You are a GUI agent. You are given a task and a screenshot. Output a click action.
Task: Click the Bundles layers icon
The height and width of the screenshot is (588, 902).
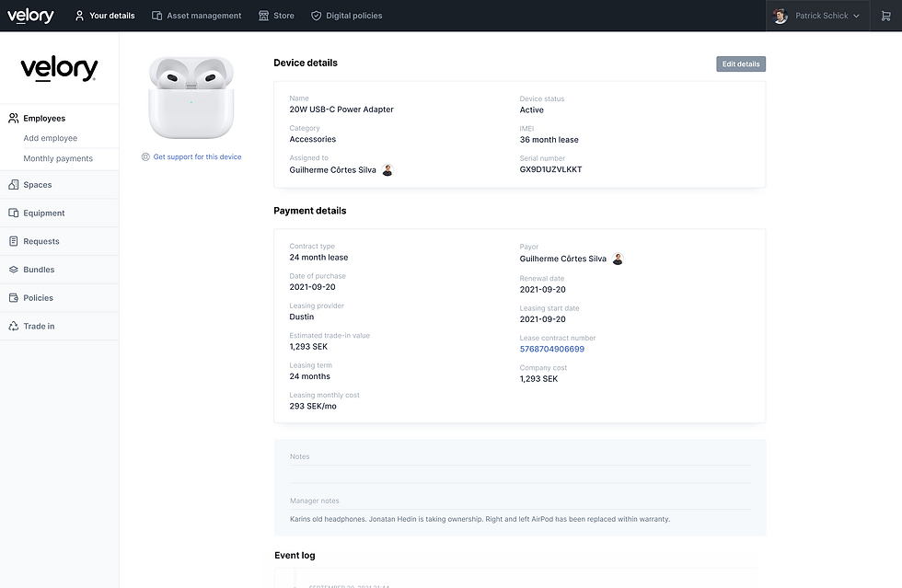[14, 270]
